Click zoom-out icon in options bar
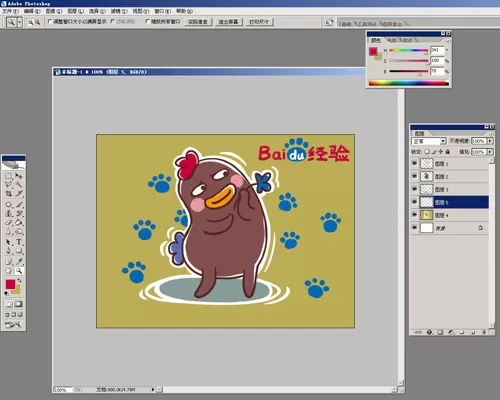 click(x=37, y=22)
